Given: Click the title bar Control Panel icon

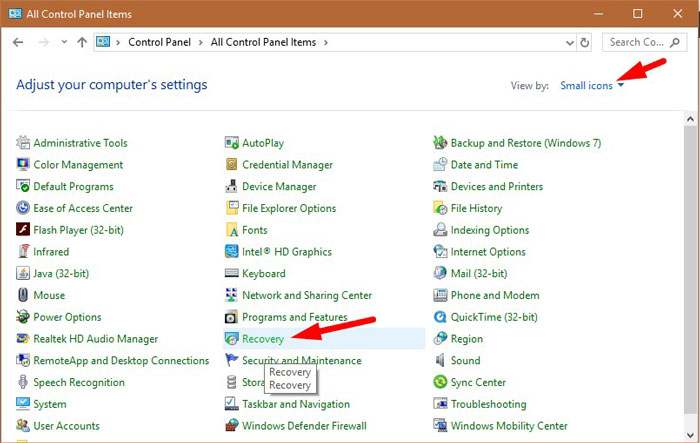Looking at the screenshot, I should pos(15,13).
